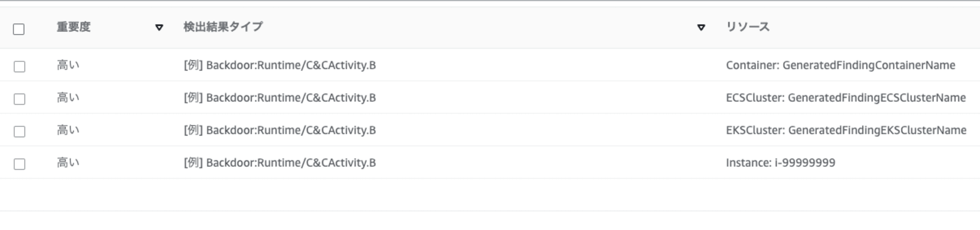Image resolution: width=980 pixels, height=230 pixels.
Task: Click the 高い severity in the Instance row
Action: pos(68,162)
